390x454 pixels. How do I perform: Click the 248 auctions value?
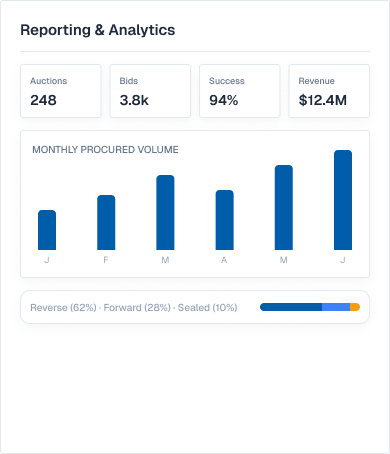pyautogui.click(x=43, y=100)
